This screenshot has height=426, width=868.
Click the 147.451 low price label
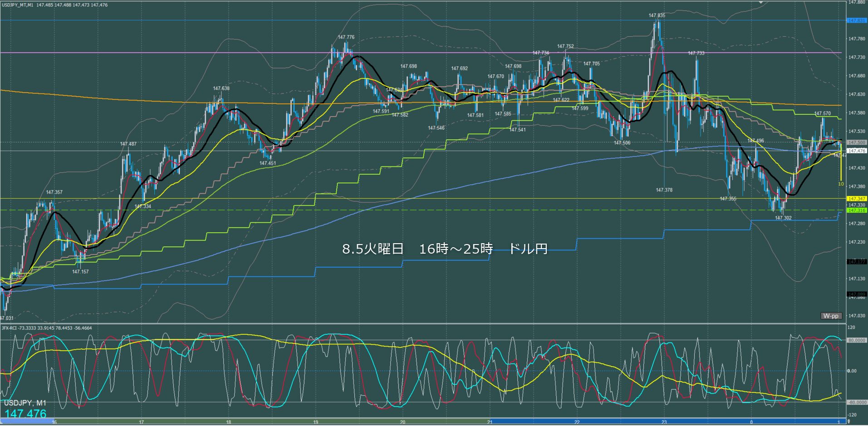(268, 163)
